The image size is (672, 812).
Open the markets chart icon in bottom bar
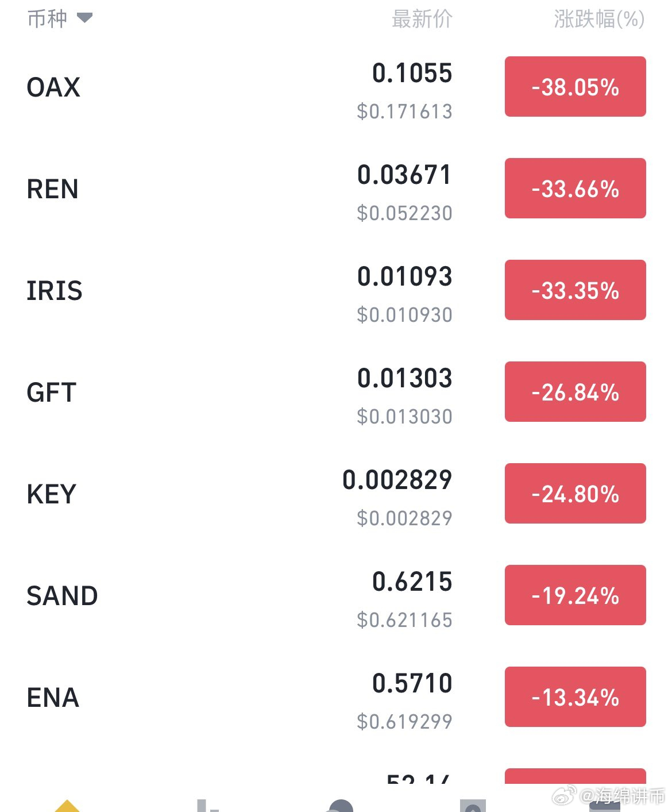[x=207, y=805]
